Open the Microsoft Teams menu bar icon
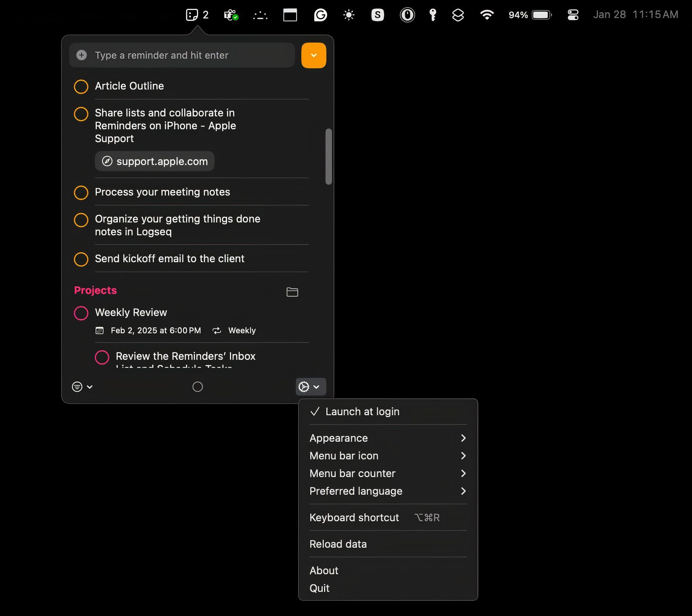This screenshot has height=616, width=692. pos(231,15)
